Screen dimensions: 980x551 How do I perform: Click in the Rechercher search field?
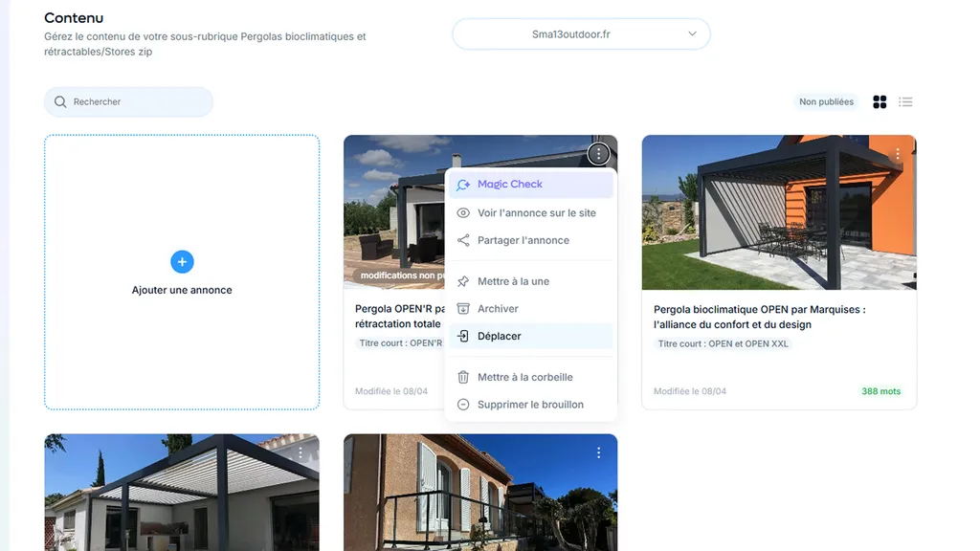click(134, 102)
